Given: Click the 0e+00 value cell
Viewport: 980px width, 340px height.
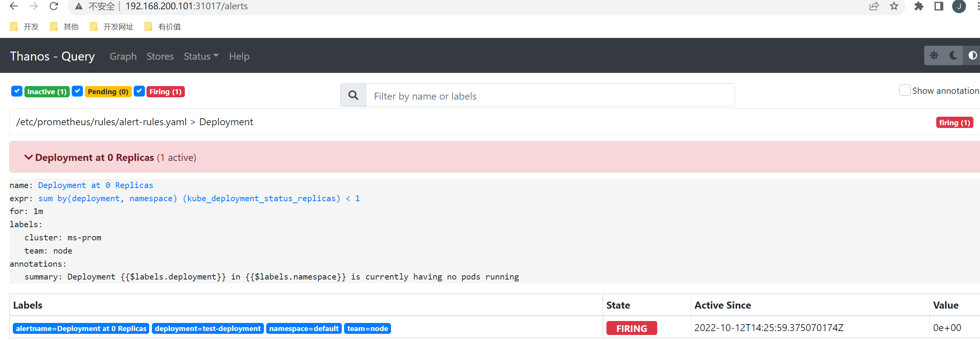Looking at the screenshot, I should coord(947,328).
